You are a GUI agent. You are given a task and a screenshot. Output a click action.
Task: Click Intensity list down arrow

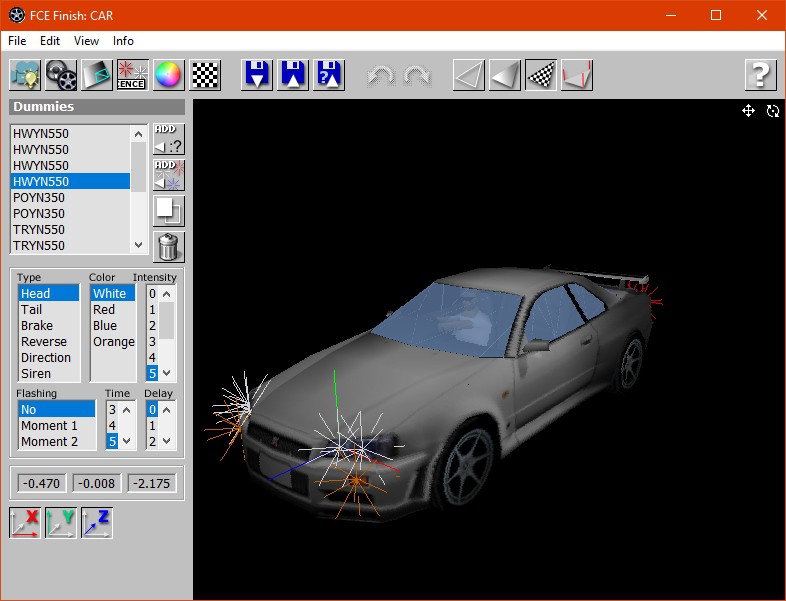click(x=167, y=373)
